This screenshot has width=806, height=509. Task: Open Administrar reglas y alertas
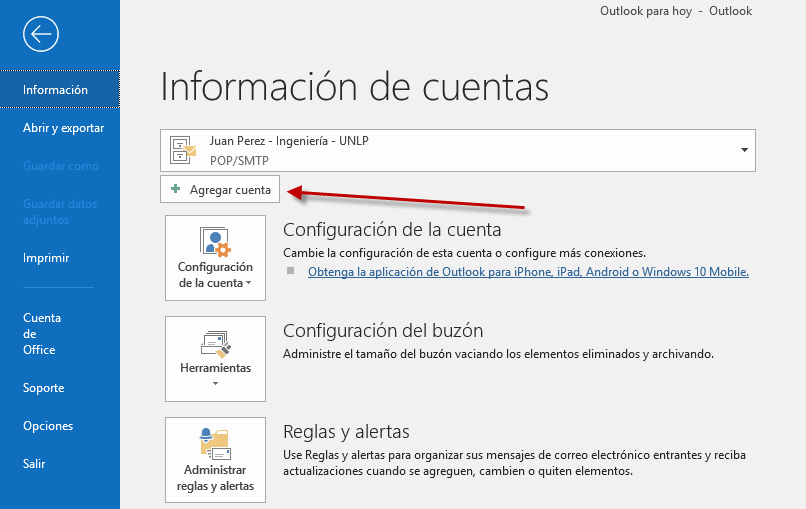tap(215, 460)
